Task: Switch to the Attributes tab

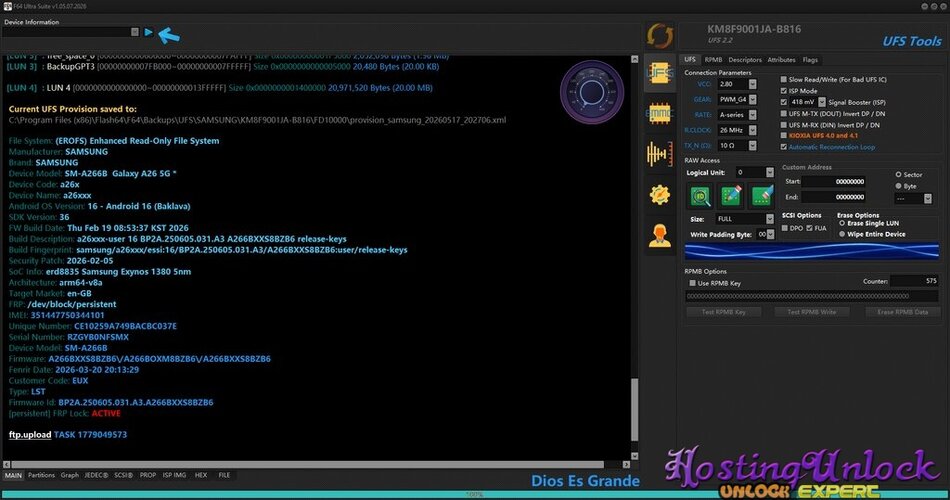Action: [782, 60]
